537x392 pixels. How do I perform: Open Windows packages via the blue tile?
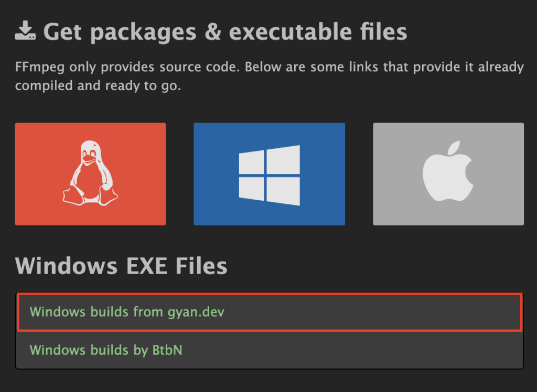pos(269,174)
